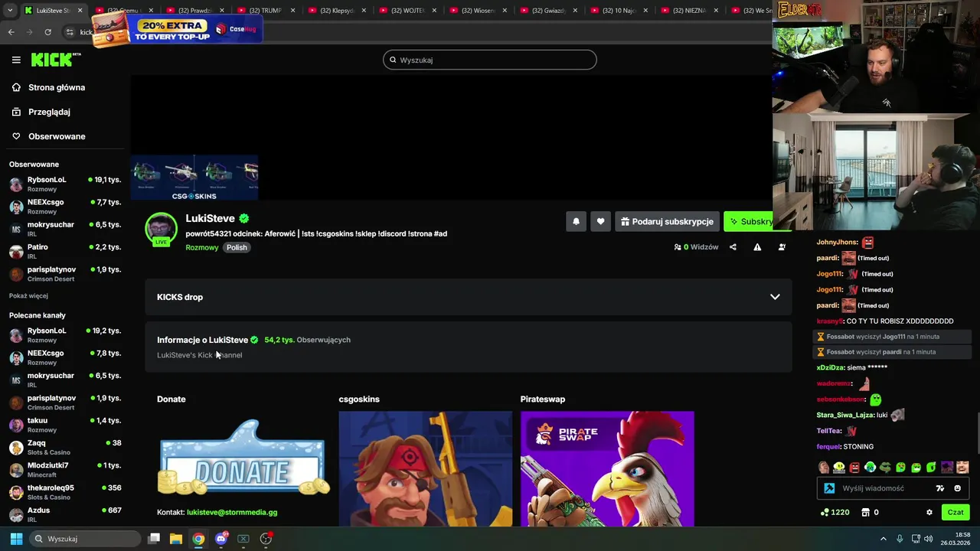Click LukiSteve's live avatar

coord(161,230)
